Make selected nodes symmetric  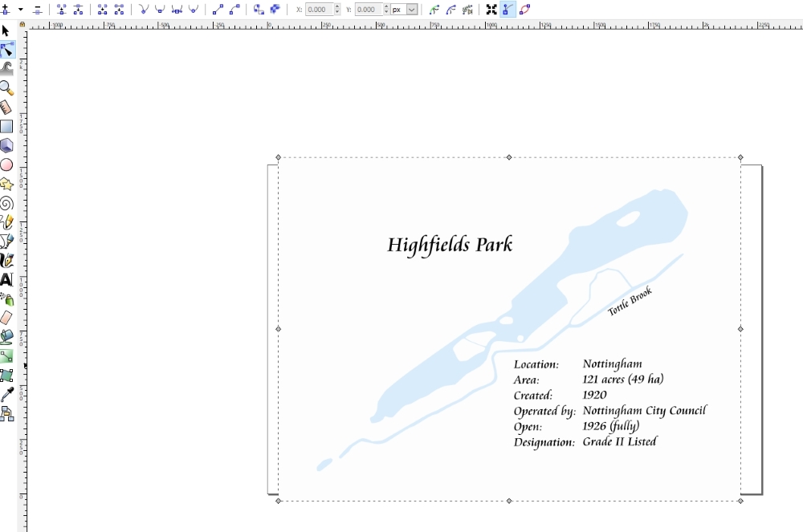tap(177, 9)
